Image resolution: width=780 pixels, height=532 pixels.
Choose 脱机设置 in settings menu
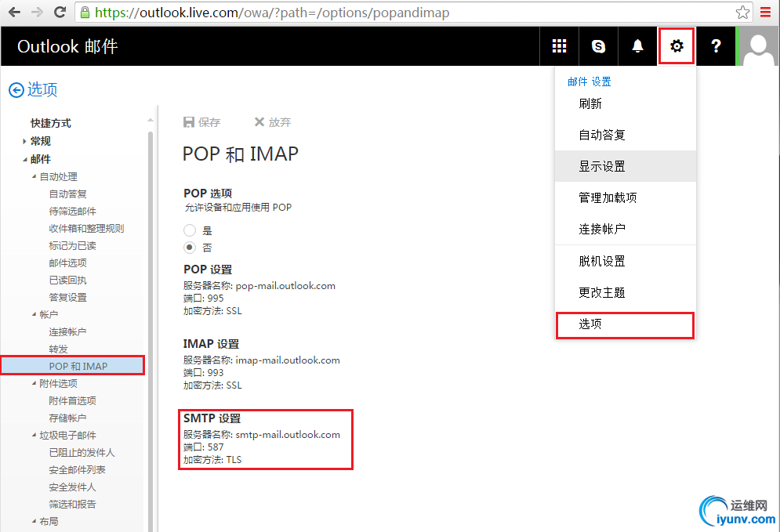[626, 261]
